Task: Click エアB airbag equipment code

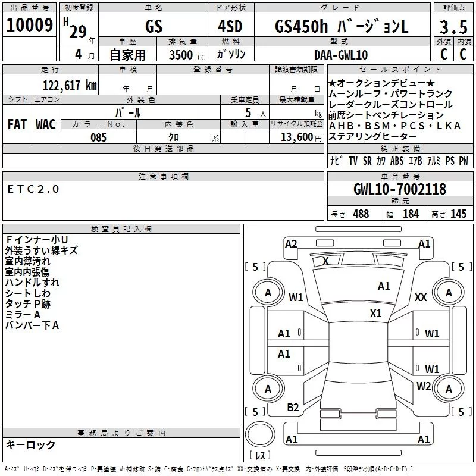Action: click(415, 161)
